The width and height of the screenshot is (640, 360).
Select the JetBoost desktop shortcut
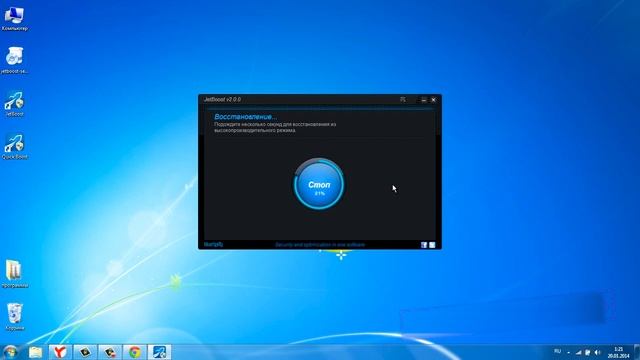click(14, 104)
